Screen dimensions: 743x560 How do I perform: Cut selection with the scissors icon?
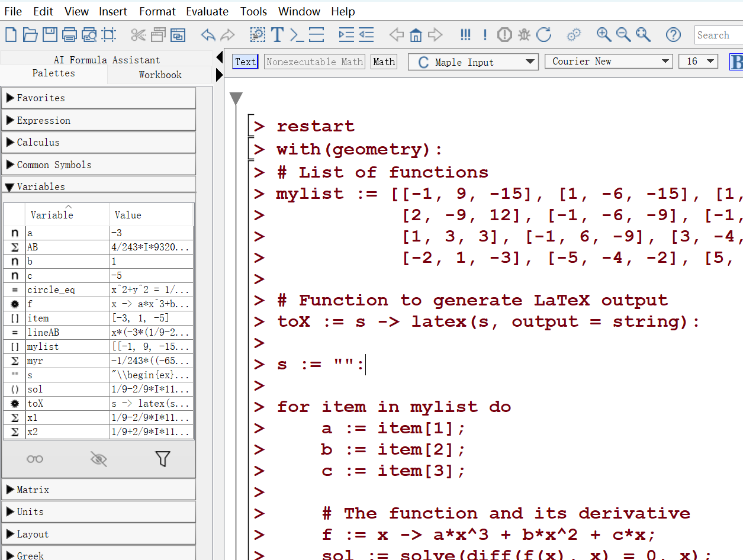pos(139,35)
